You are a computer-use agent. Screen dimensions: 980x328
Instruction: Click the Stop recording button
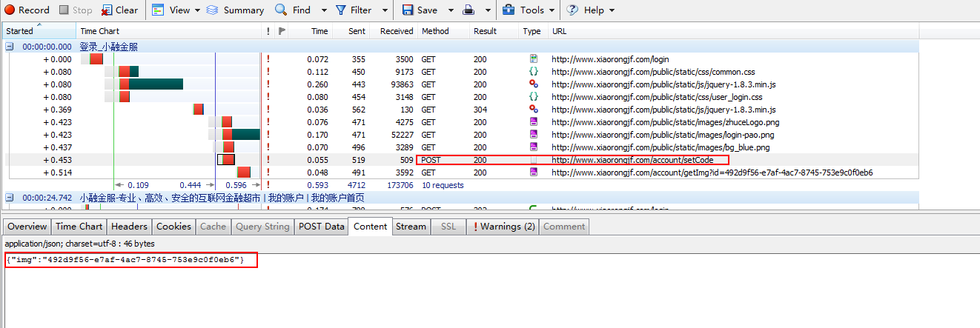click(76, 10)
